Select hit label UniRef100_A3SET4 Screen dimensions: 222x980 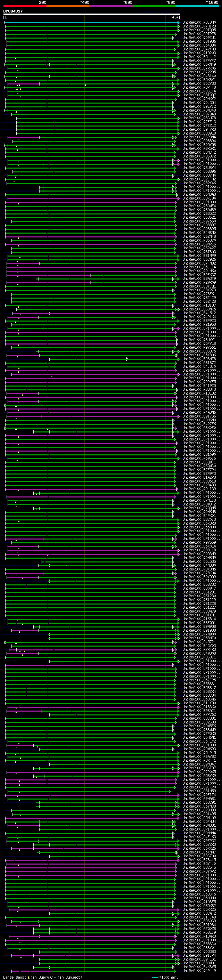[199, 91]
